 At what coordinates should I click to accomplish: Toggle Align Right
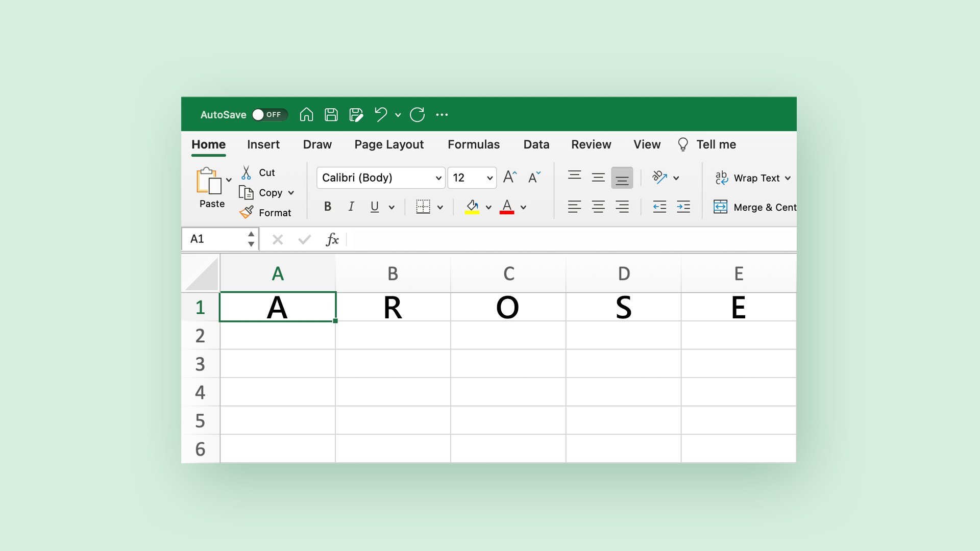pos(622,207)
